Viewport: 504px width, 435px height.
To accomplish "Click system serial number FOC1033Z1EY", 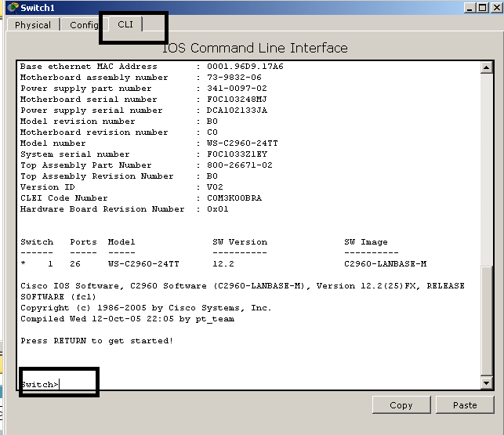I will [x=237, y=154].
